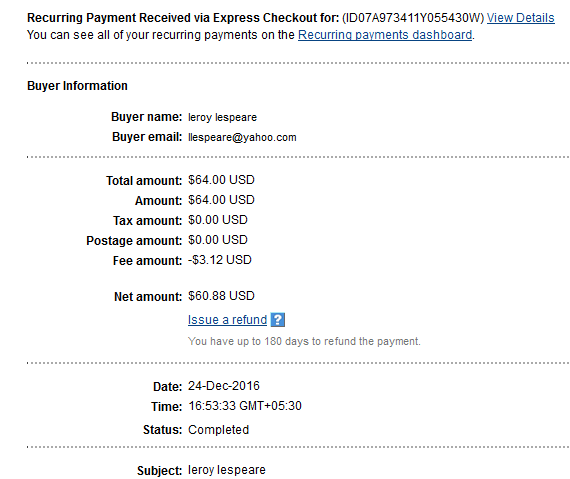570x479 pixels.
Task: Click the 180 days refund note text
Action: [x=304, y=341]
